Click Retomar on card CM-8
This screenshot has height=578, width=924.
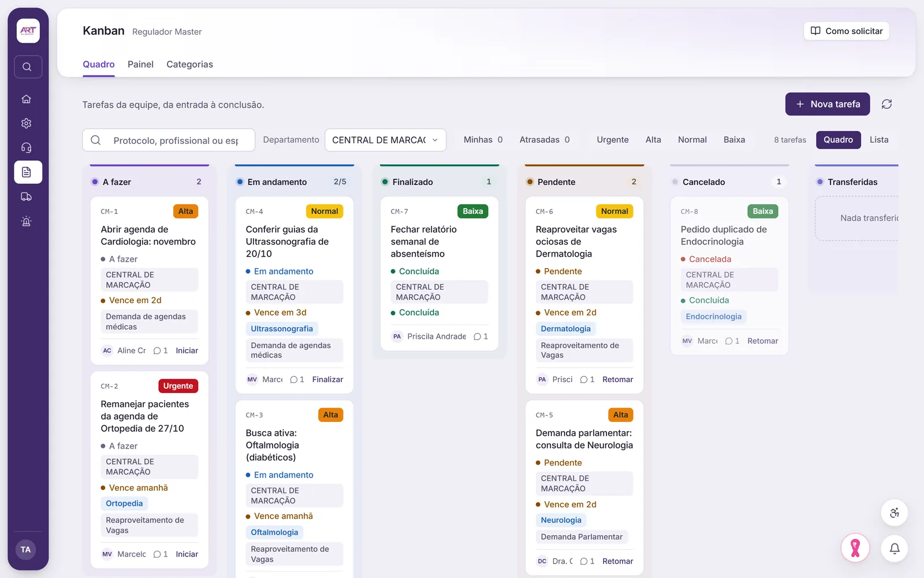coord(762,341)
